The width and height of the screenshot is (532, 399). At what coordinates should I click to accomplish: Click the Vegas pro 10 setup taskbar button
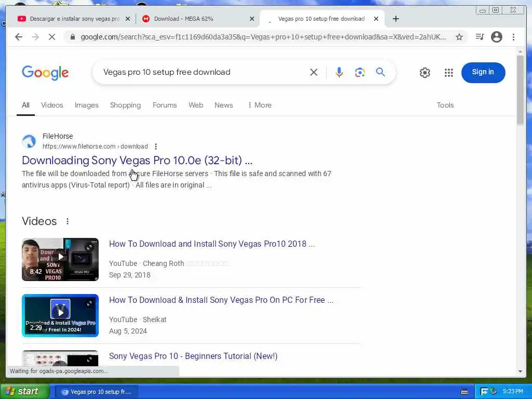click(x=96, y=392)
